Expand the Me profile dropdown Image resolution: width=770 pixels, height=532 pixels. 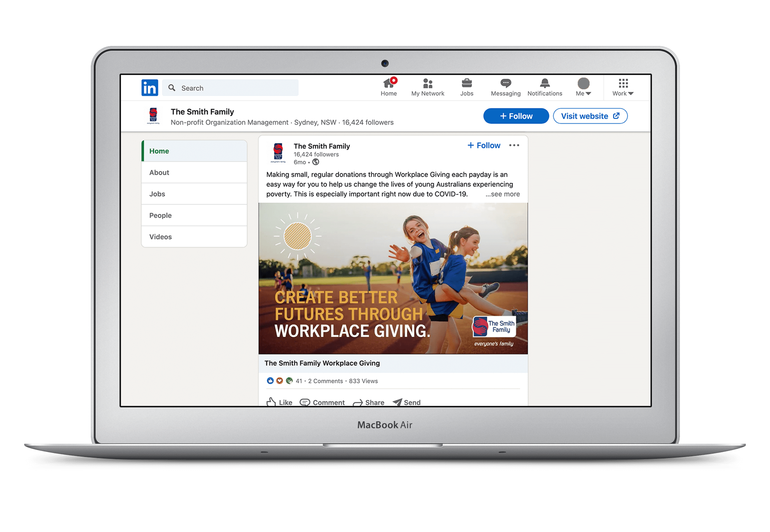(x=584, y=87)
